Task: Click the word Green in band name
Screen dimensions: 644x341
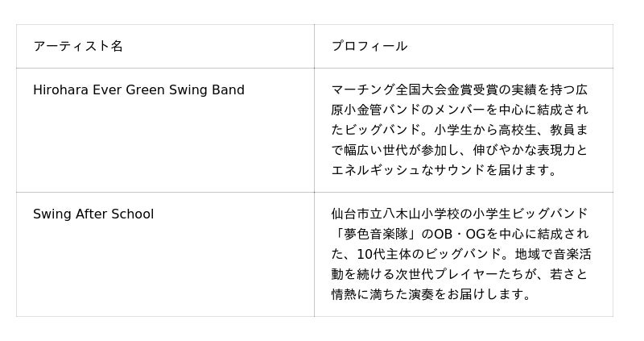Action: coord(145,89)
